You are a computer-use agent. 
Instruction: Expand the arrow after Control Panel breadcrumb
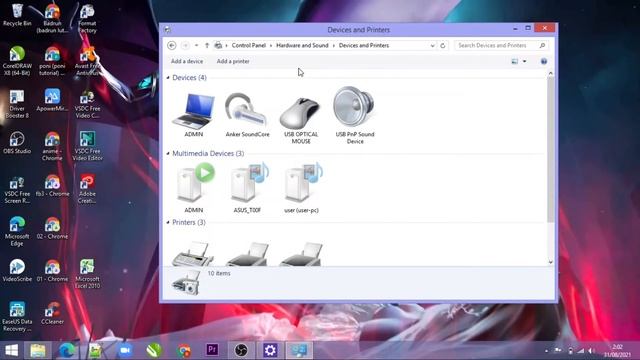pyautogui.click(x=271, y=46)
